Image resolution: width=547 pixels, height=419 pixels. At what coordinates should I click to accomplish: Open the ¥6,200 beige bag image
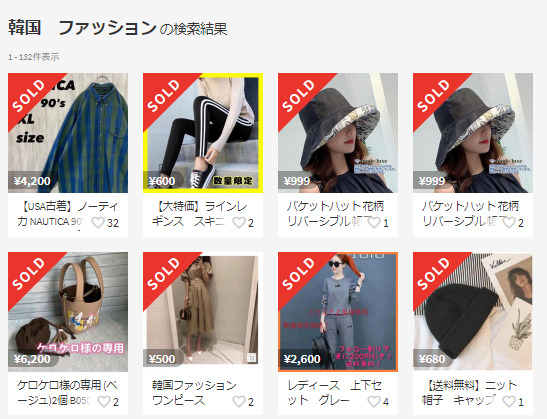[68, 312]
